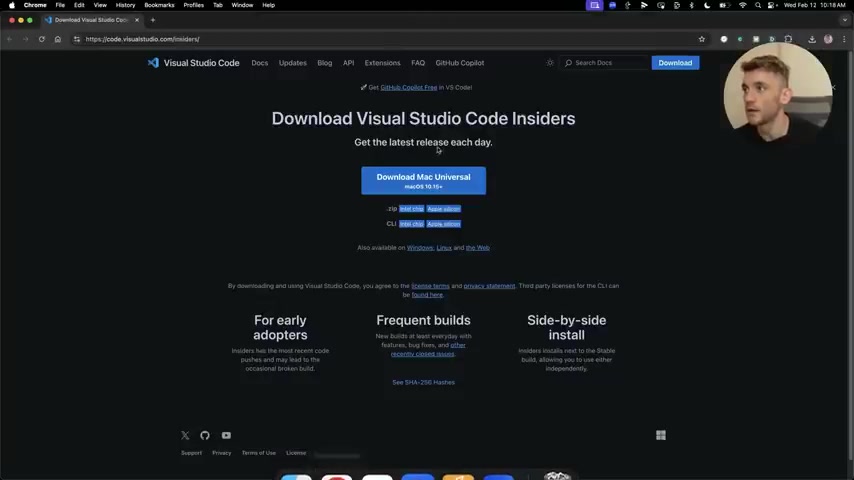The height and width of the screenshot is (480, 854).
Task: Click the Microsoft logo in the footer
Action: click(661, 435)
